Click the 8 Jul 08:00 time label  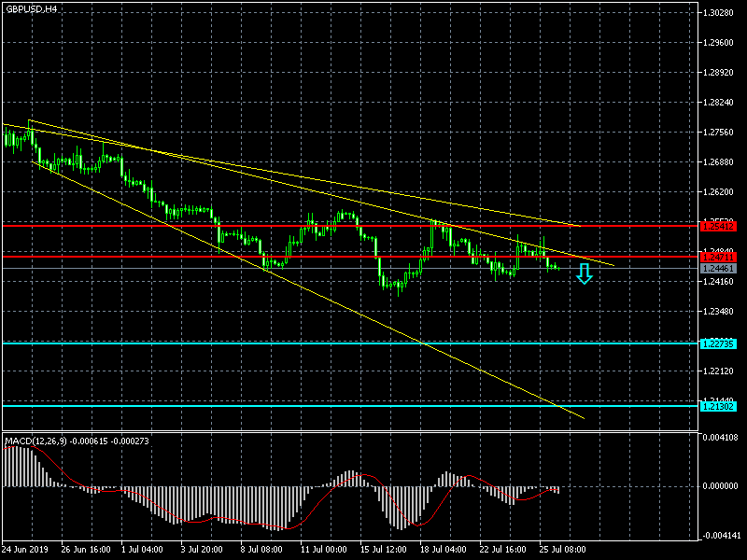(x=262, y=550)
